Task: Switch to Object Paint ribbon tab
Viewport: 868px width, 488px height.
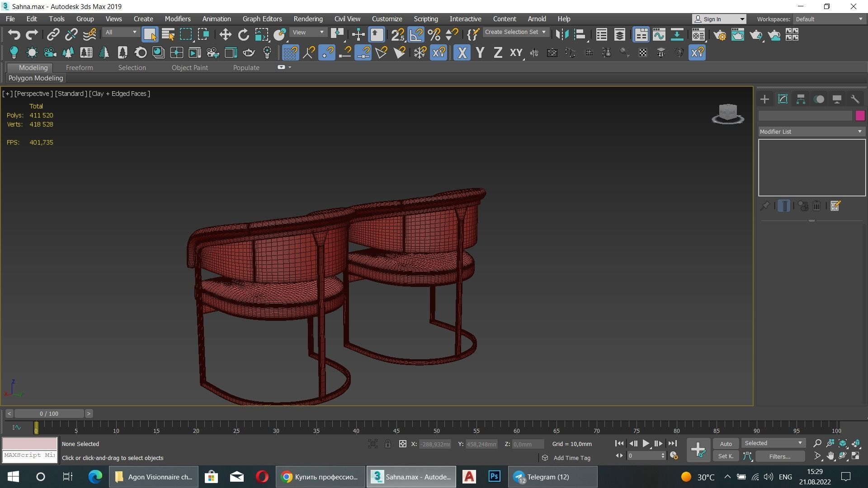Action: [x=189, y=68]
